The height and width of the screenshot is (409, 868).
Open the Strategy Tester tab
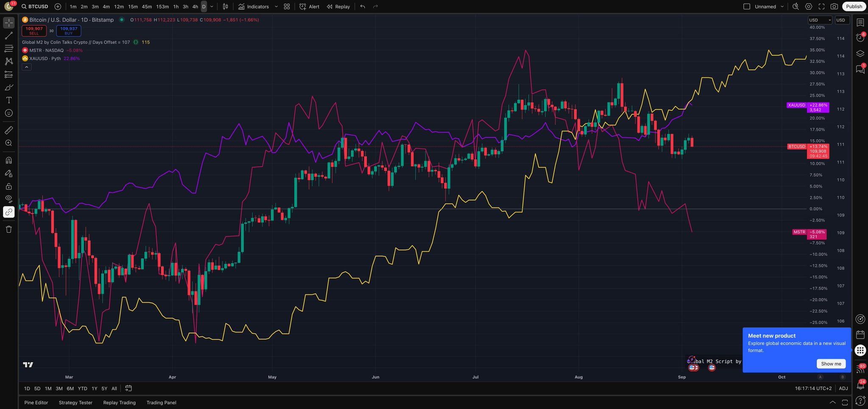click(75, 403)
